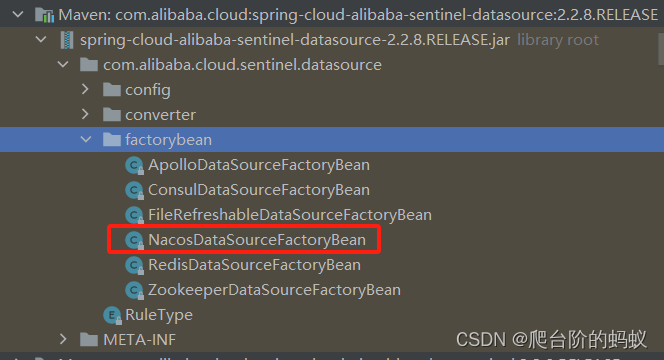Click the jar archive icon
The height and width of the screenshot is (360, 664).
pos(66,40)
